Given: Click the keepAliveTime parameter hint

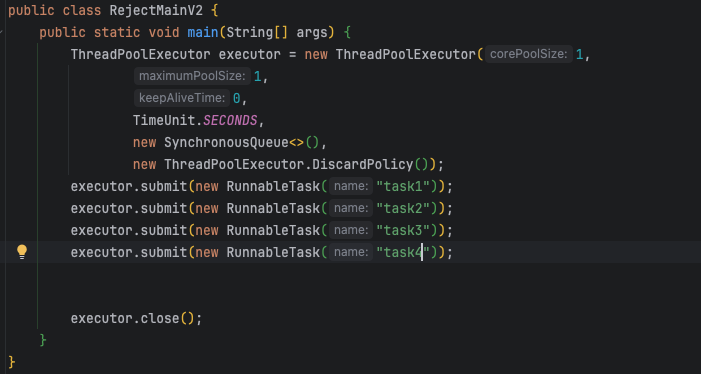Looking at the screenshot, I should click(182, 98).
